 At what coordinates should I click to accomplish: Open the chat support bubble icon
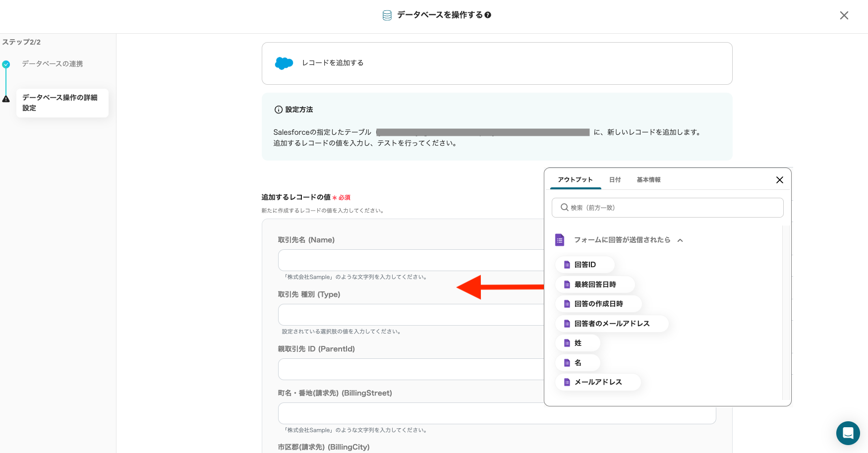[x=848, y=433]
